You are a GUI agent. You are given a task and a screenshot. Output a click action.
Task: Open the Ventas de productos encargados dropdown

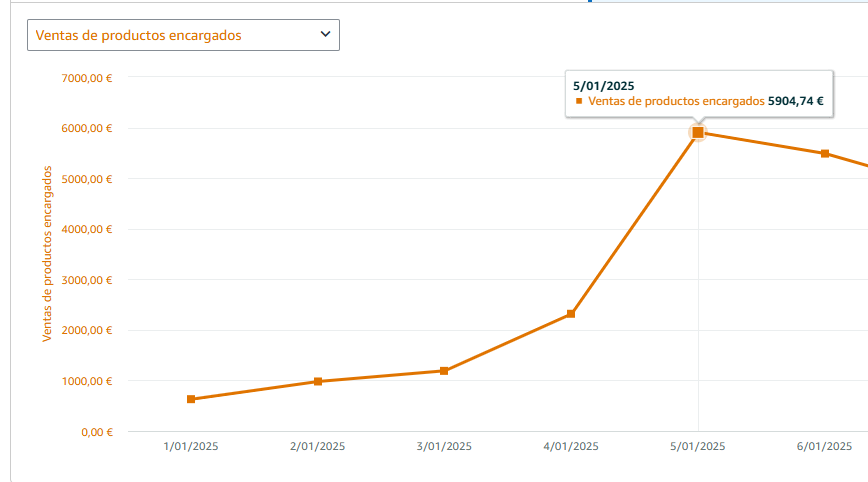tap(183, 35)
